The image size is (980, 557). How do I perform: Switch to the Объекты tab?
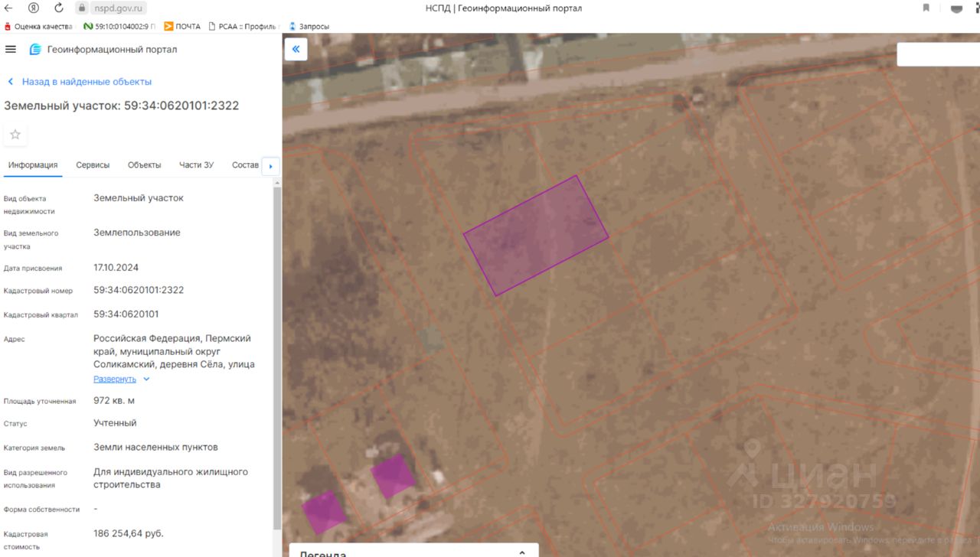point(145,165)
